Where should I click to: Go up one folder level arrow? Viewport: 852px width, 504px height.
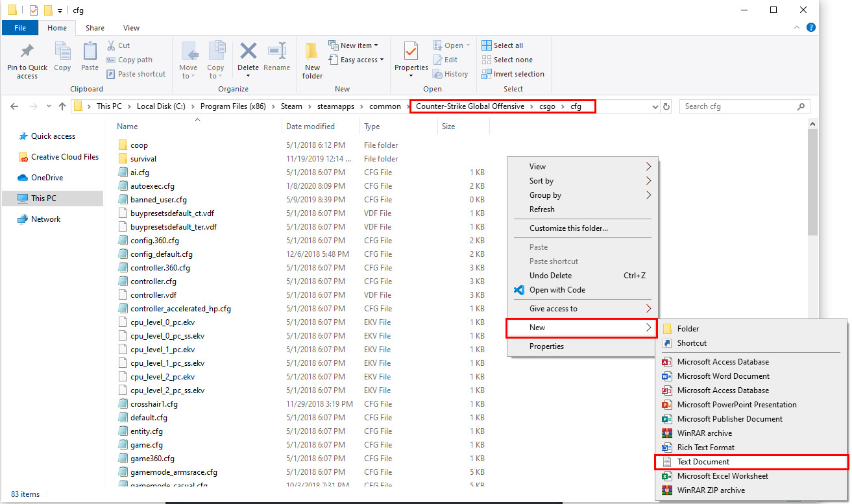(x=62, y=106)
